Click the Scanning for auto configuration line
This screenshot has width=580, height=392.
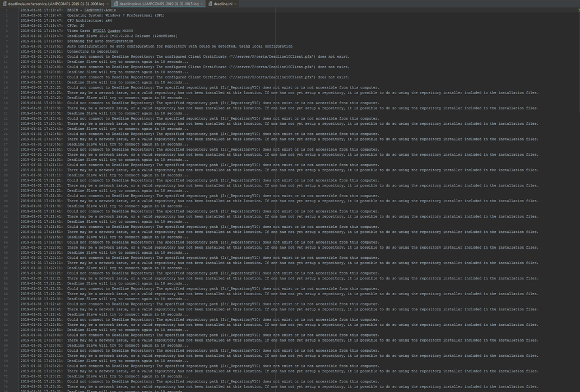click(x=100, y=41)
